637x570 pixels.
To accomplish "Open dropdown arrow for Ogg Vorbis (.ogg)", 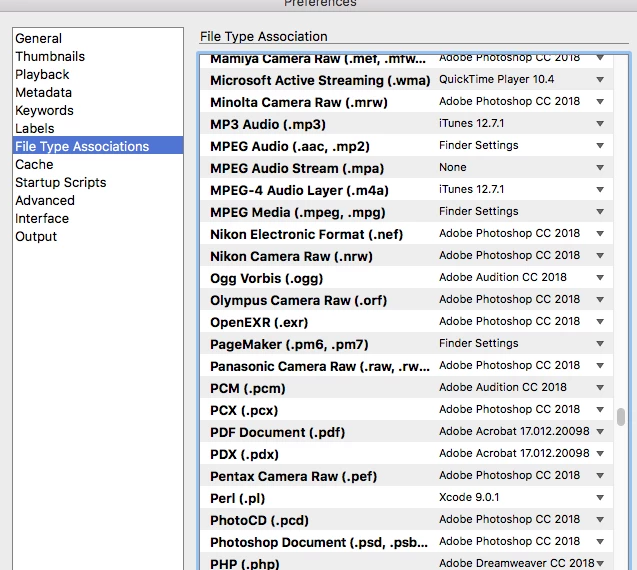I will pos(600,277).
